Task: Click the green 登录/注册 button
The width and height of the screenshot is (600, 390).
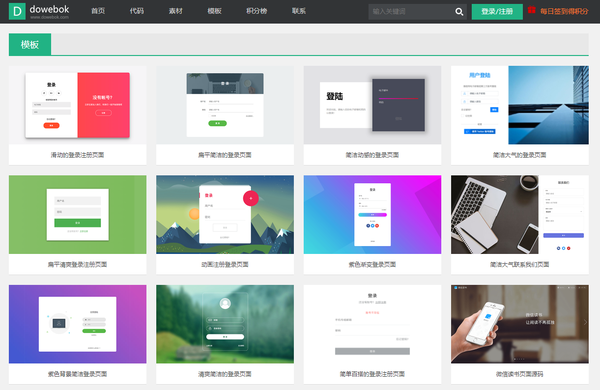Action: click(497, 12)
